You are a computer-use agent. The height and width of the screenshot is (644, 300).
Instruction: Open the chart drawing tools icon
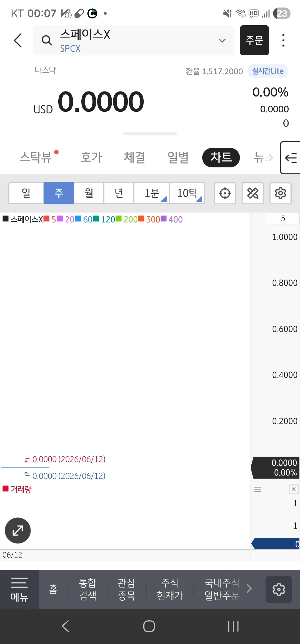click(x=253, y=193)
